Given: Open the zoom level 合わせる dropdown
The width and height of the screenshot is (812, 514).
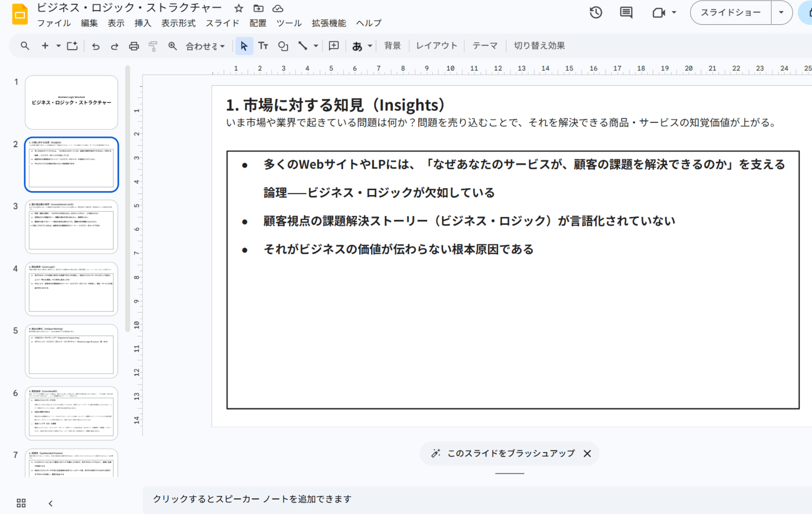Looking at the screenshot, I should 205,46.
